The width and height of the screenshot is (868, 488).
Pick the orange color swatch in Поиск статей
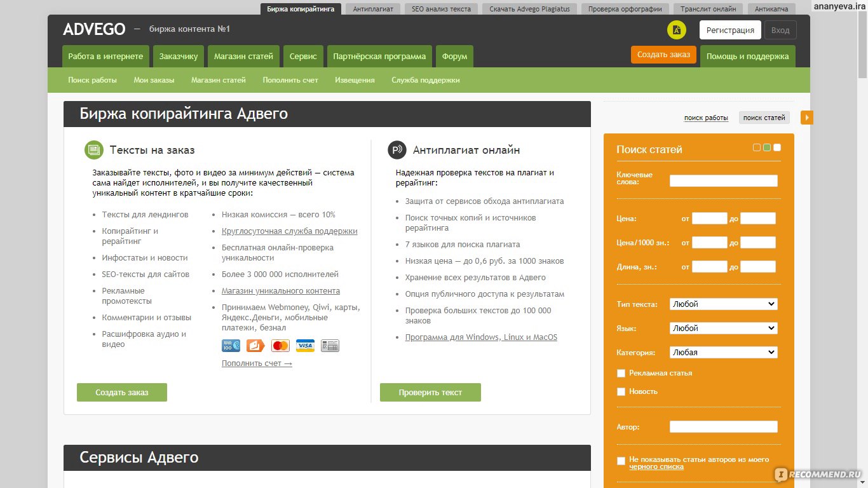coord(757,147)
